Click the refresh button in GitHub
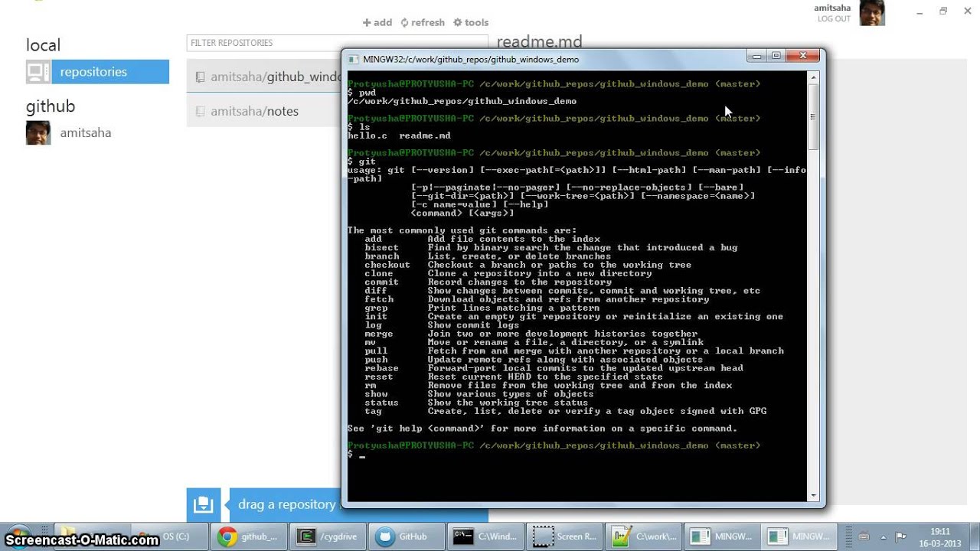The height and width of the screenshot is (551, 980). pos(423,22)
